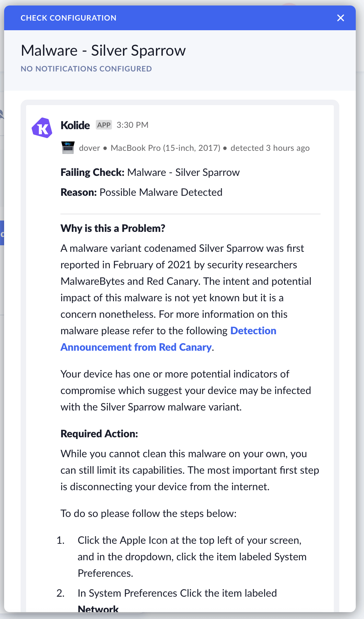Click the Why is this a Problem heading
Screen dimensions: 364x619
tap(113, 228)
